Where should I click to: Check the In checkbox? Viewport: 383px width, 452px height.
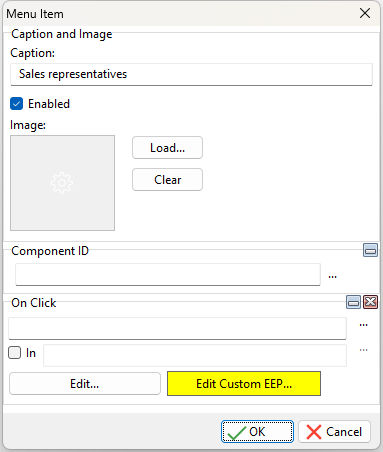[14, 353]
